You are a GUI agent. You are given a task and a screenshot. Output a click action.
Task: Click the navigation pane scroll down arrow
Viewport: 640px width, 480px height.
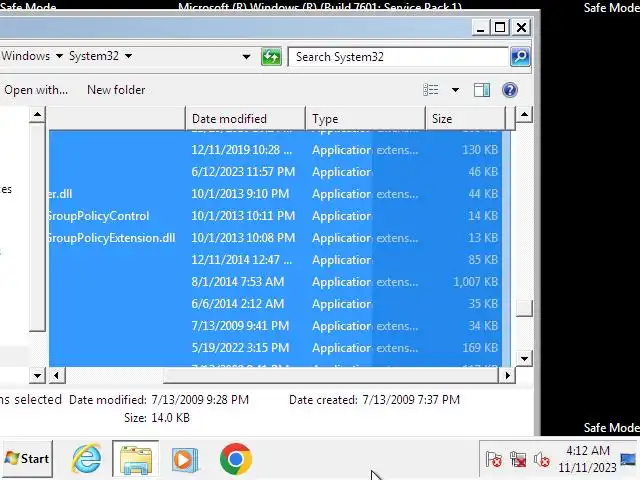pos(37,375)
